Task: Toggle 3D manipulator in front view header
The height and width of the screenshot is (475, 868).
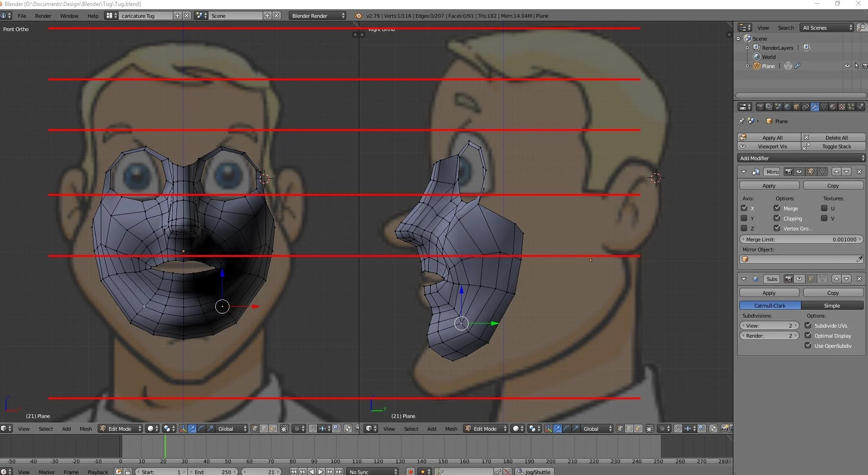Action: pos(183,428)
